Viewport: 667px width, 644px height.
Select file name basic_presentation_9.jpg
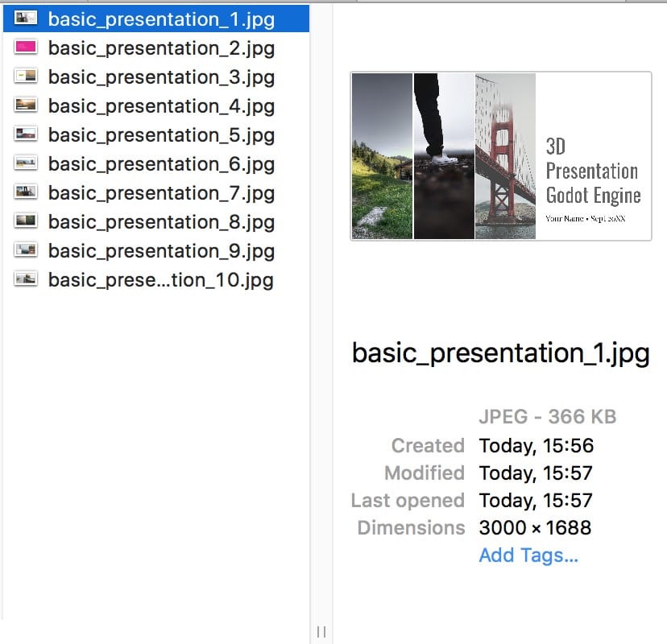tap(161, 251)
